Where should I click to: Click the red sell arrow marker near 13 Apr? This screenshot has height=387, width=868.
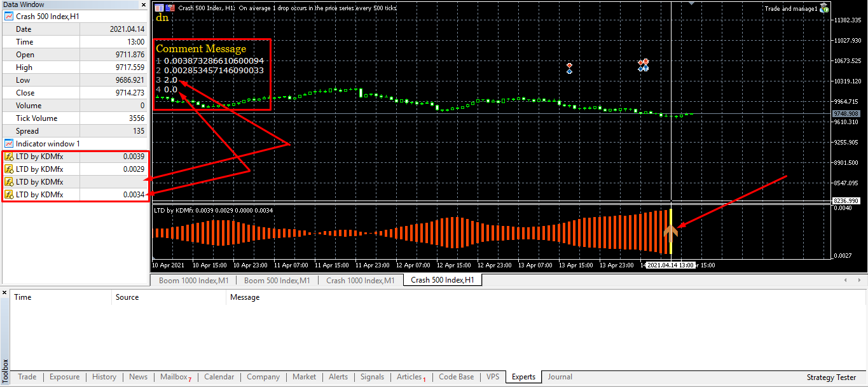(569, 66)
